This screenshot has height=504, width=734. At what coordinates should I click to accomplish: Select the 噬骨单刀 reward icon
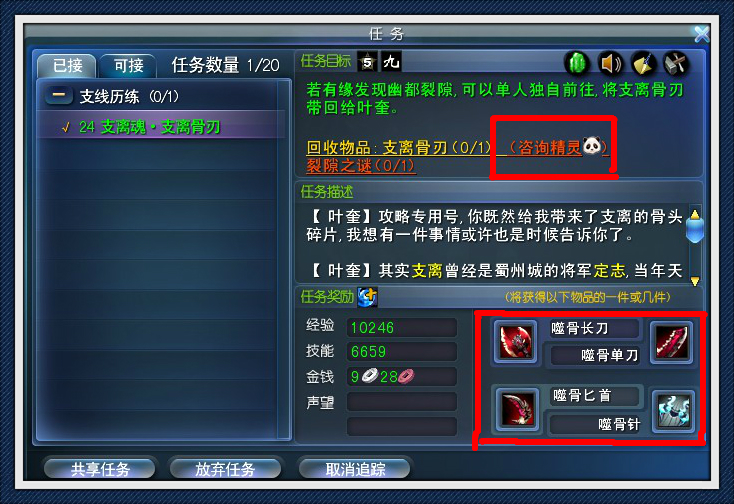click(671, 343)
